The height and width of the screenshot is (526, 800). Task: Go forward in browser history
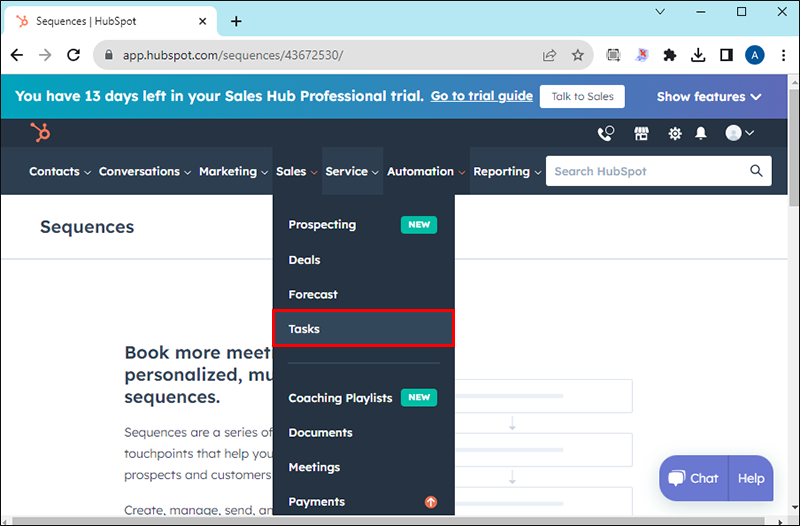[45, 55]
